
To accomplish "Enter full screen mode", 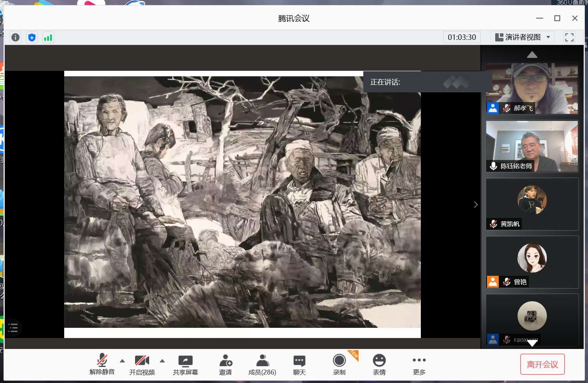I will coord(569,37).
